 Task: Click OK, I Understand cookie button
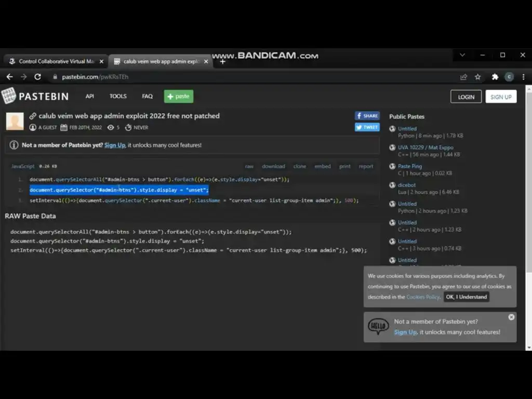coord(466,297)
